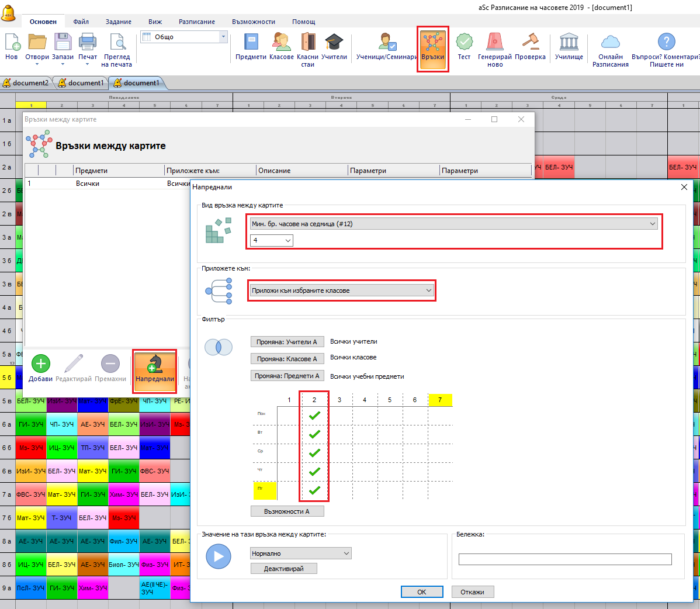Open Проверка with the gavel icon

point(530,43)
